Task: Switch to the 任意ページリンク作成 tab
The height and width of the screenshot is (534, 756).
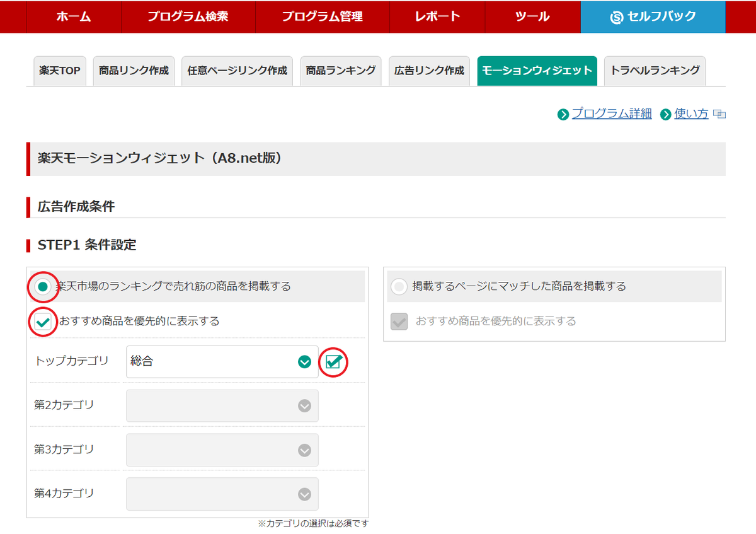Action: 237,71
